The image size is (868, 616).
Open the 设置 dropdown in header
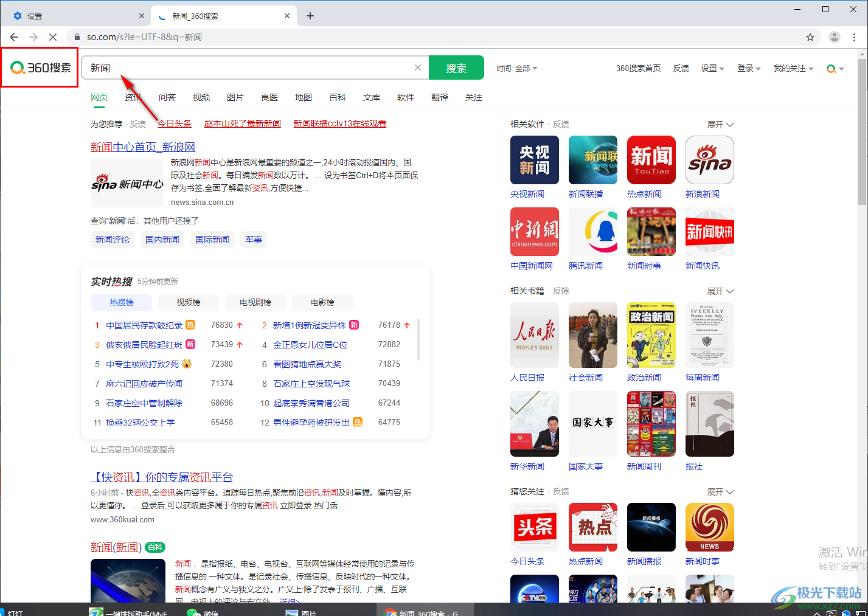[712, 68]
